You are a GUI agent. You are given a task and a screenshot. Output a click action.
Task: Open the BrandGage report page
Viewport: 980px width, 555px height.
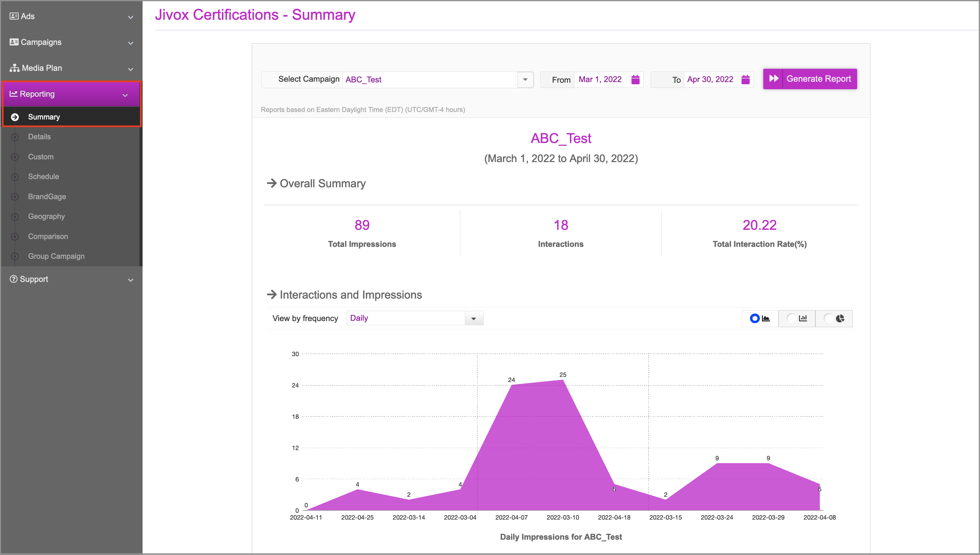(x=47, y=197)
